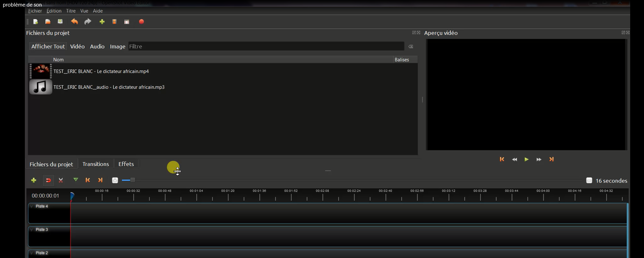The image size is (644, 258).
Task: Open the Fichier menu
Action: [x=35, y=11]
